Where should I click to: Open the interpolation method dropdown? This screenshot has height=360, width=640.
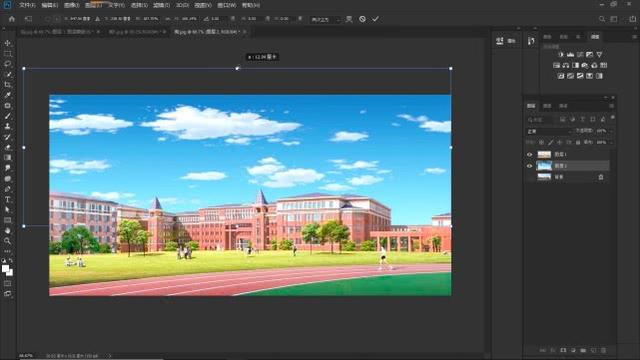[x=325, y=19]
